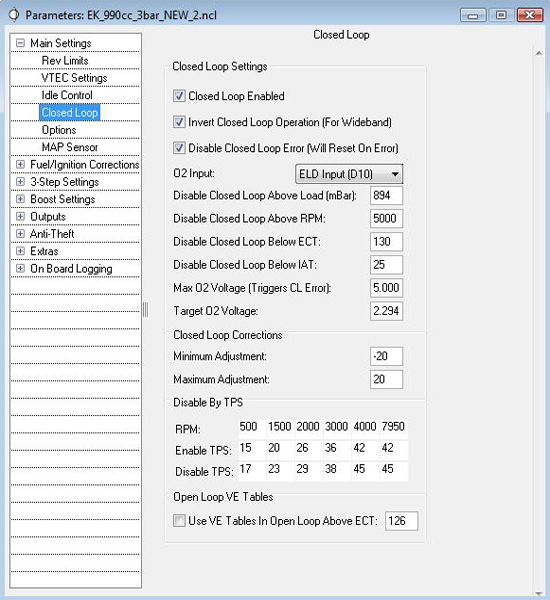Click the vertical scrollbar down arrow

[x=539, y=593]
